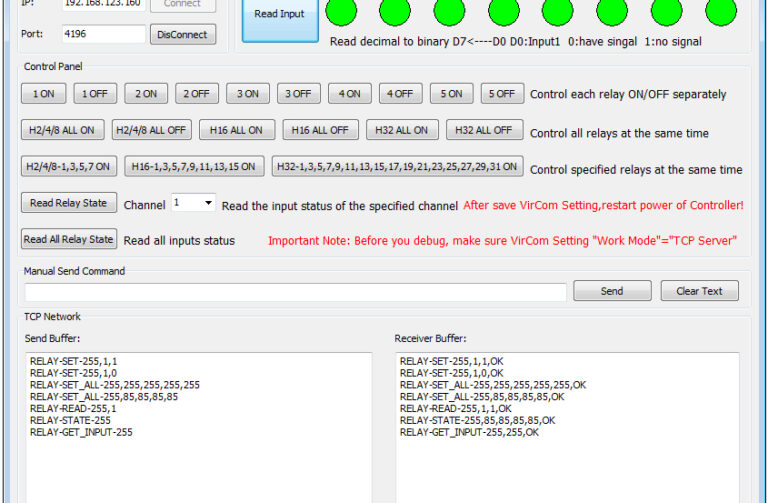Turn relay 1 off with 1 OFF
The width and height of the screenshot is (768, 503).
click(x=95, y=94)
